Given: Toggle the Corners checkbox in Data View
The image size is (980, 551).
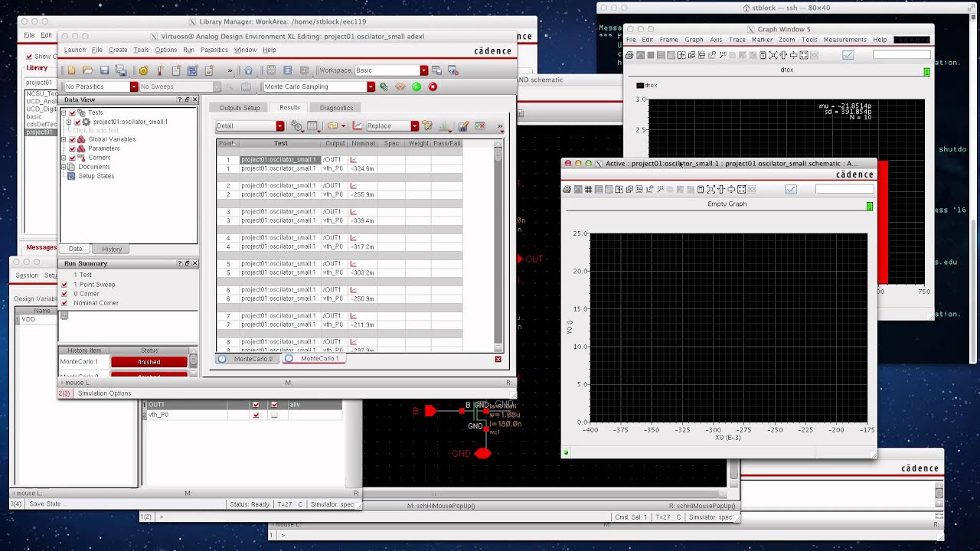Looking at the screenshot, I should [73, 158].
